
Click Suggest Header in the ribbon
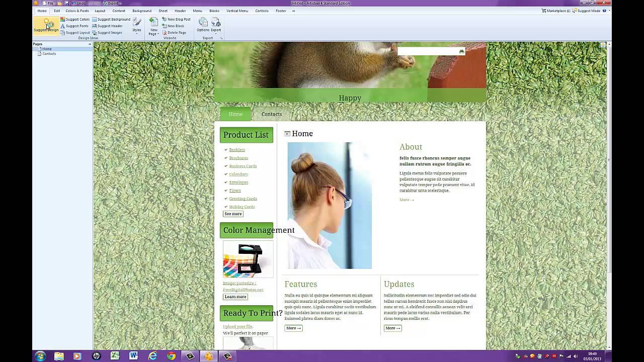coord(107,26)
